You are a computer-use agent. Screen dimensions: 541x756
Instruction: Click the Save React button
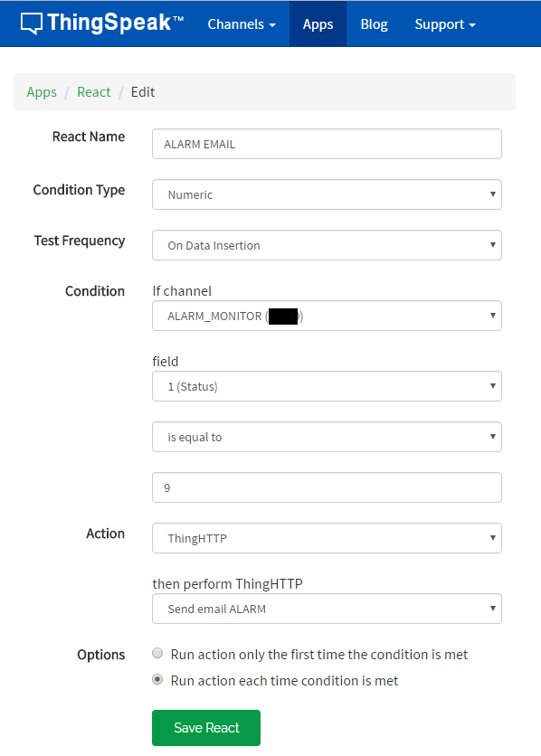tap(205, 727)
